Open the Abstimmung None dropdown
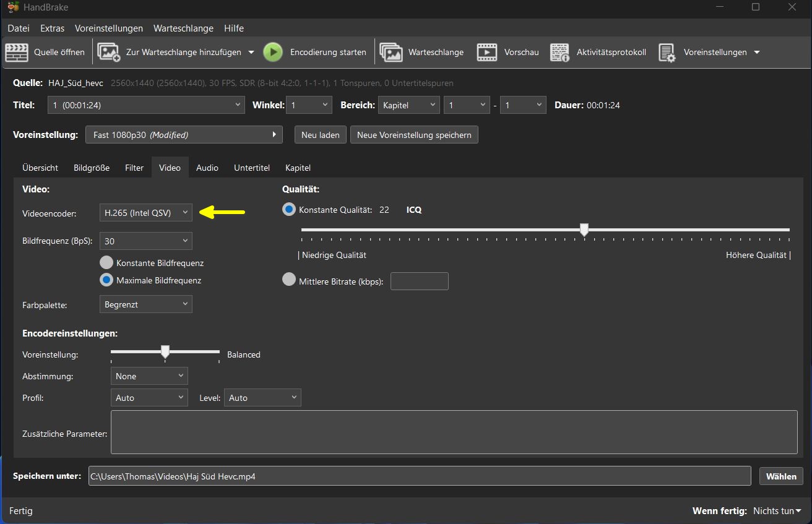 tap(149, 376)
